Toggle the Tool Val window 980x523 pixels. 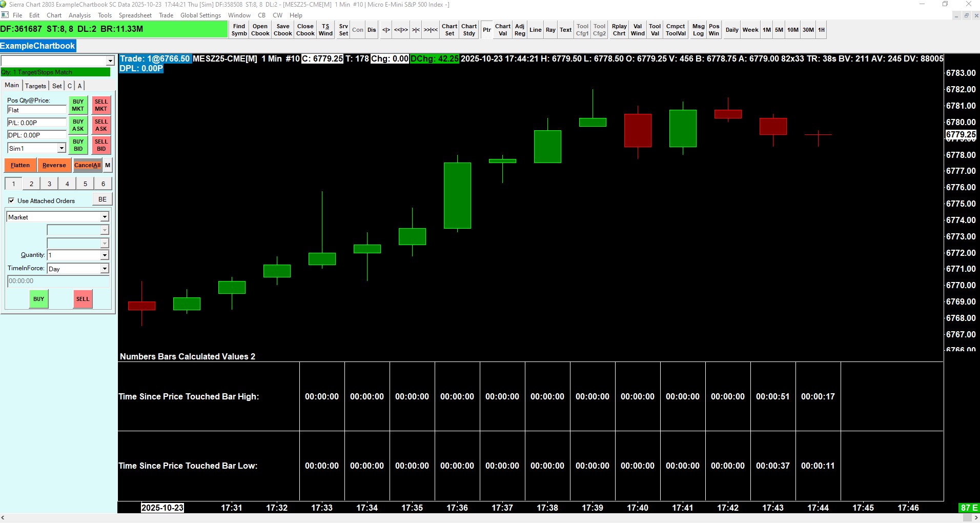(655, 30)
